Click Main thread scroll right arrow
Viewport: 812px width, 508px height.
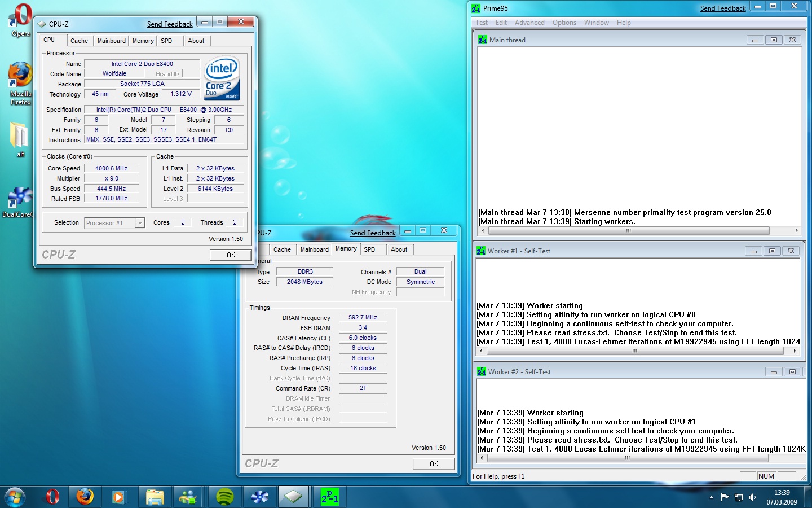[796, 230]
